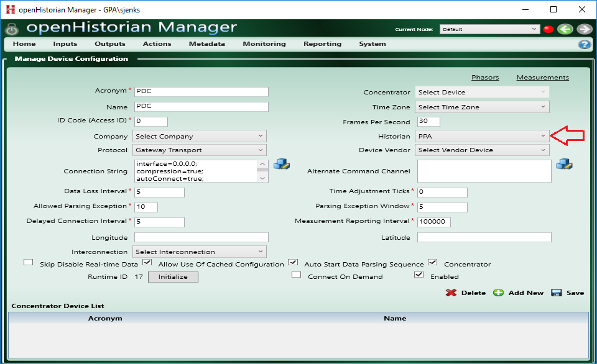The image size is (597, 364).
Task: Expand the Historian dropdown showing PPA
Action: point(482,136)
